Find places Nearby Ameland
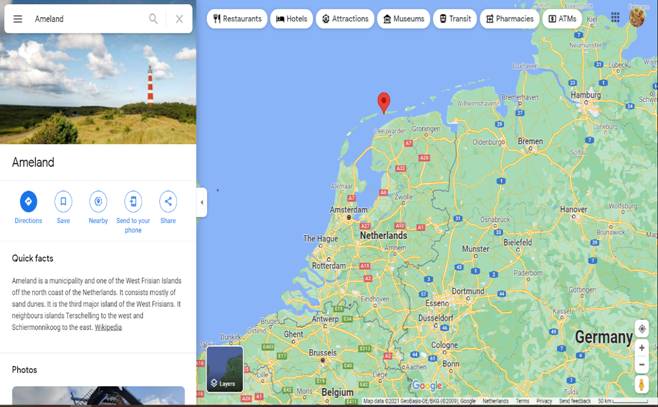 pos(98,201)
